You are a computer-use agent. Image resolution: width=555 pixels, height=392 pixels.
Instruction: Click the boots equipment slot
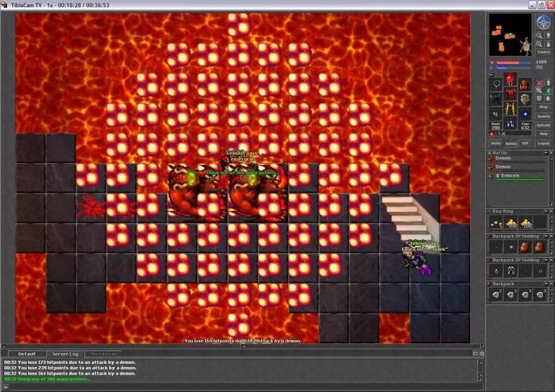coord(510,124)
